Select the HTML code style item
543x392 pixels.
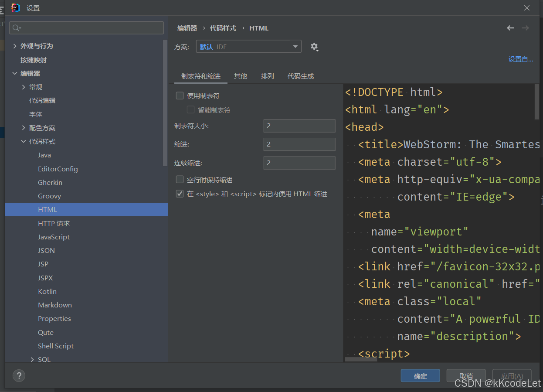point(86,210)
